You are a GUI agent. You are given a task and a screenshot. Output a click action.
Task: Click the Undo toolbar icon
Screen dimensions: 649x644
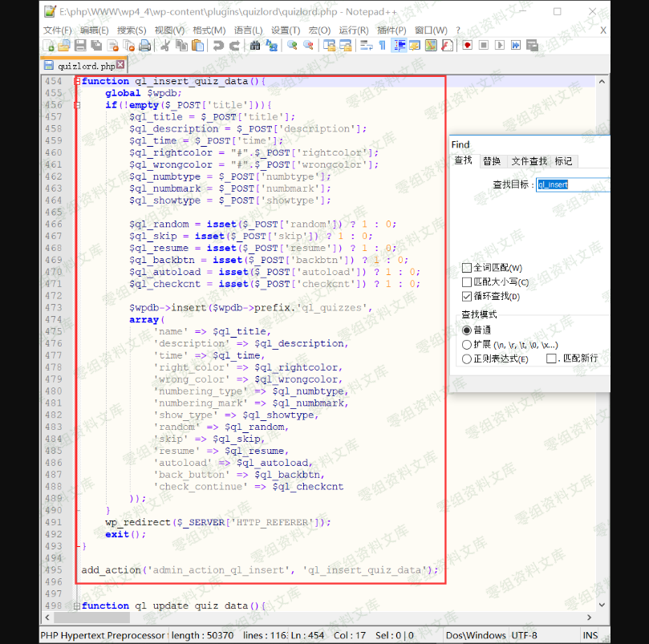(x=217, y=46)
